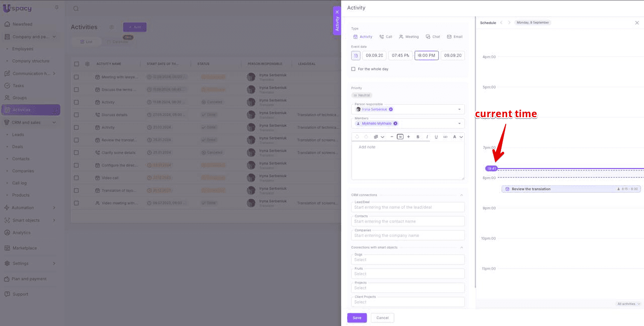The image size is (644, 326).
Task: Click the underline icon in note toolbar
Action: pyautogui.click(x=436, y=137)
